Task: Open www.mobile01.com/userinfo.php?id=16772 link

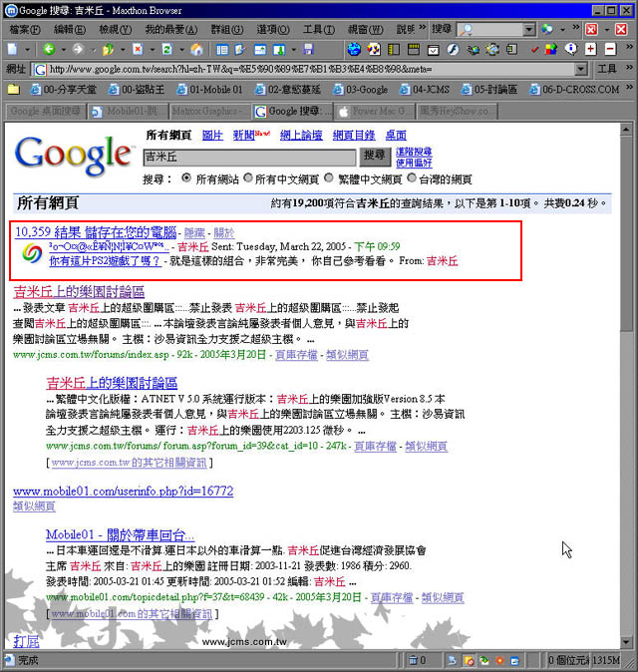Action: pyautogui.click(x=124, y=491)
